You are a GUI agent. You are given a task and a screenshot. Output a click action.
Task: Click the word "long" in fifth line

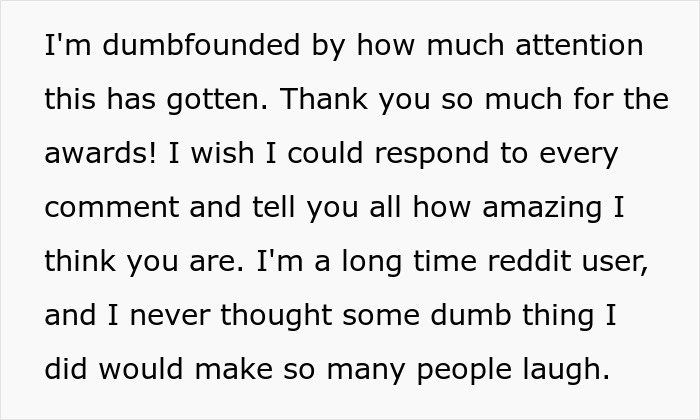[371, 262]
